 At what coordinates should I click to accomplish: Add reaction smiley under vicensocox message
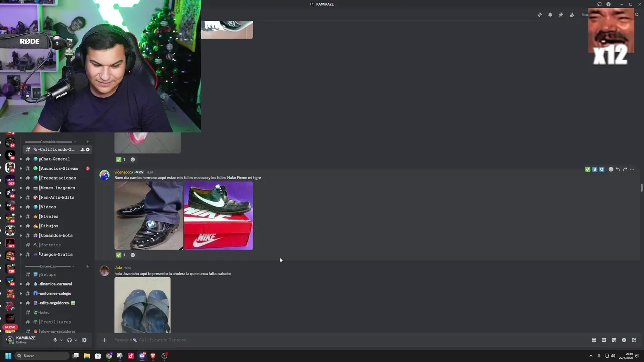click(133, 255)
